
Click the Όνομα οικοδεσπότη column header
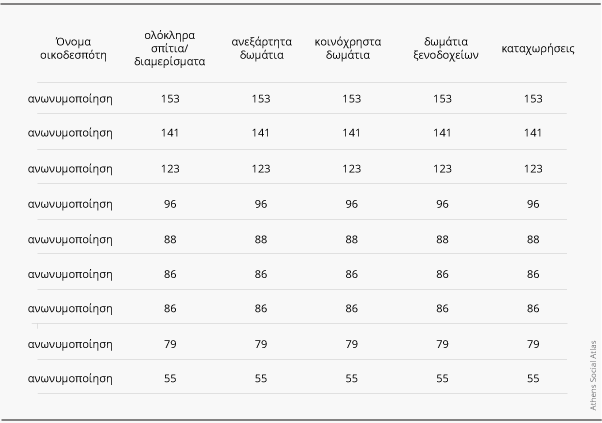[x=68, y=48]
